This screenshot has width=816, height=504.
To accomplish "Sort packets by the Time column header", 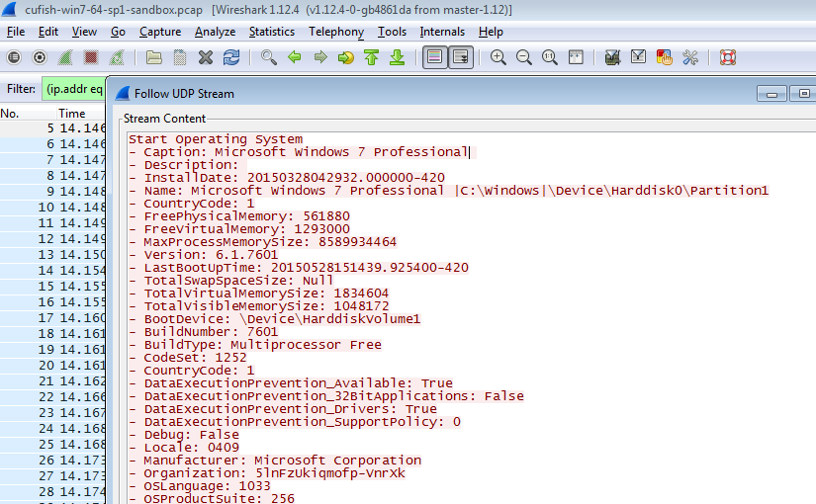I will click(x=81, y=114).
